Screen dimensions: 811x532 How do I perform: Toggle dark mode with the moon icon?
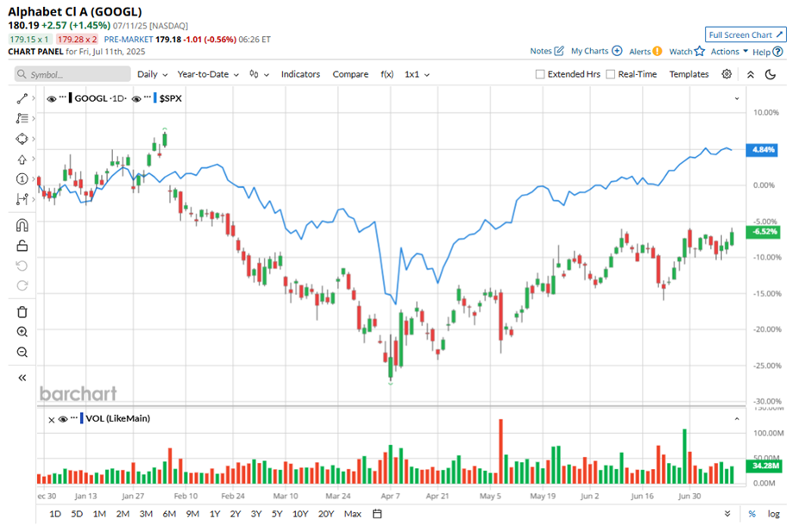coord(770,74)
